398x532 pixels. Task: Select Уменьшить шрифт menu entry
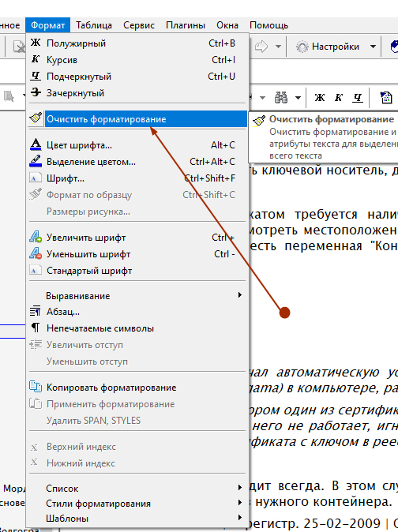pyautogui.click(x=137, y=254)
